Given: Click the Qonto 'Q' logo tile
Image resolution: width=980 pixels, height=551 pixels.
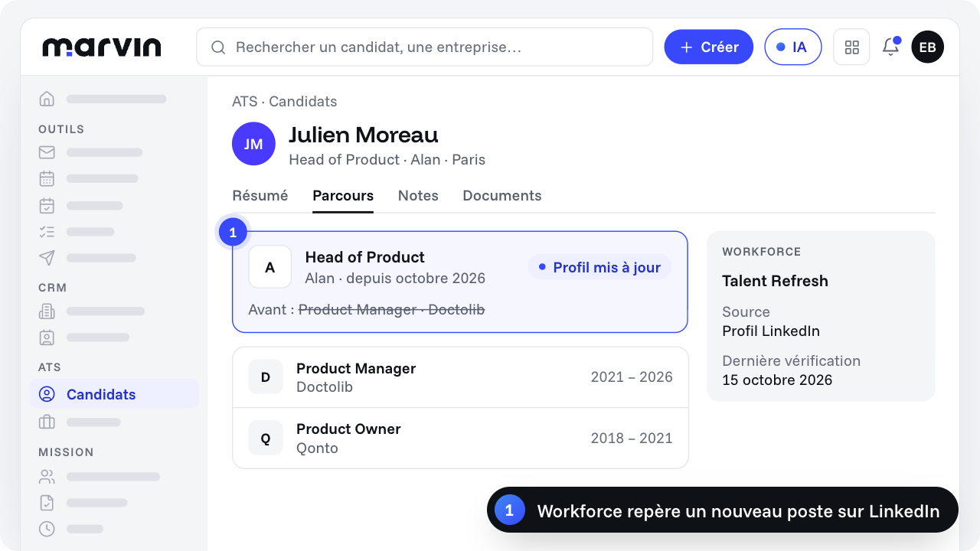Looking at the screenshot, I should (x=266, y=438).
